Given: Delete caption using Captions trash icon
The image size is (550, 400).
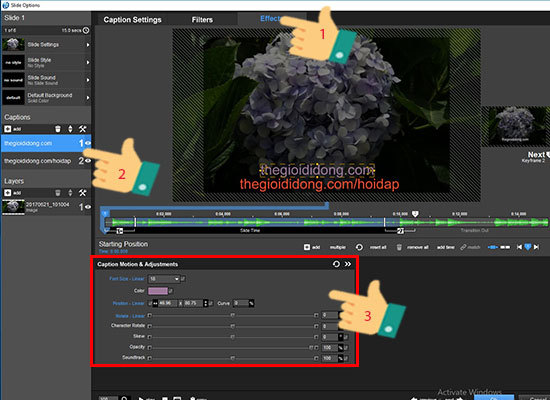Looking at the screenshot, I should [x=58, y=129].
